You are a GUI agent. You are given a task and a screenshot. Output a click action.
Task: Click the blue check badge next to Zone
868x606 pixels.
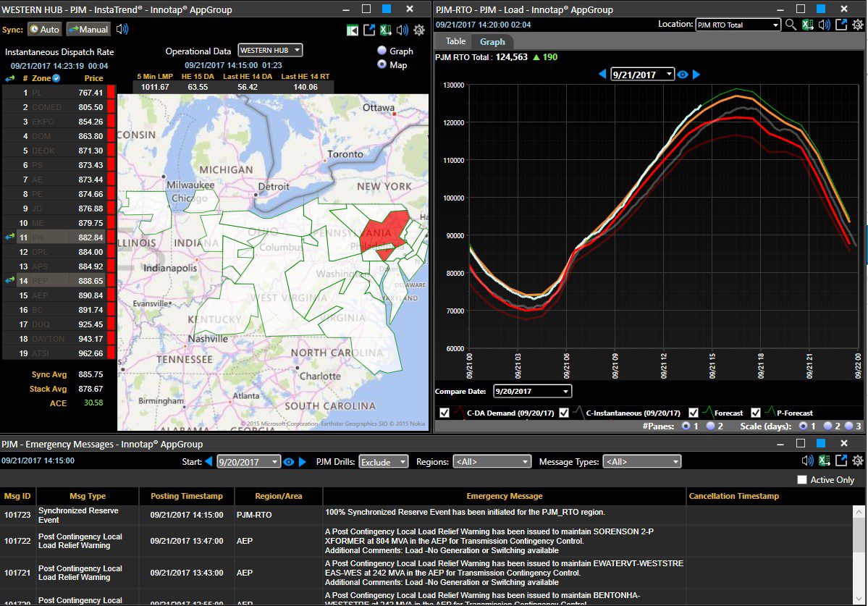coord(56,79)
